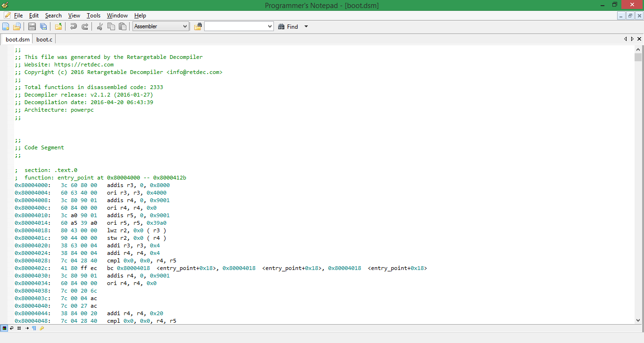Viewport: 644px width, 343px height.
Task: Open the View menu
Action: pyautogui.click(x=74, y=16)
